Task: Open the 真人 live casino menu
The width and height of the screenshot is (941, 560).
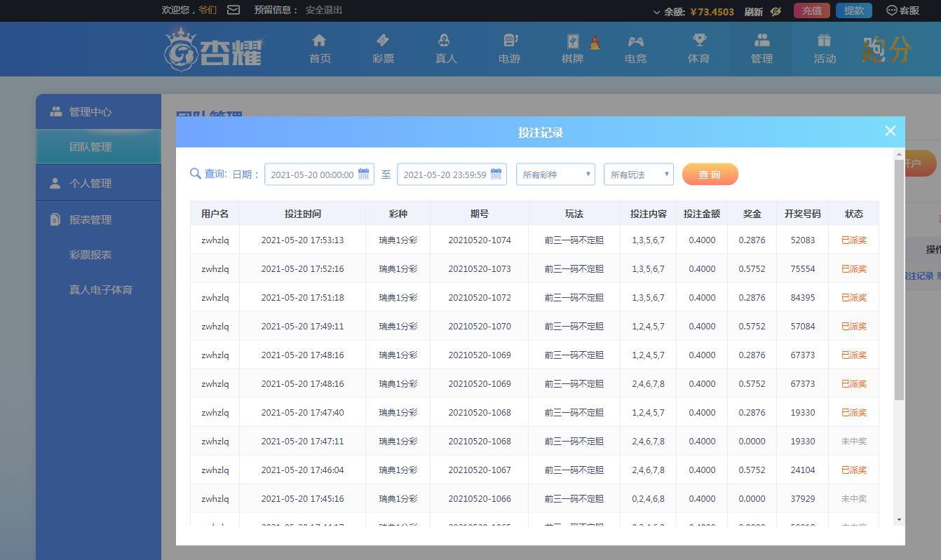Action: click(x=446, y=49)
